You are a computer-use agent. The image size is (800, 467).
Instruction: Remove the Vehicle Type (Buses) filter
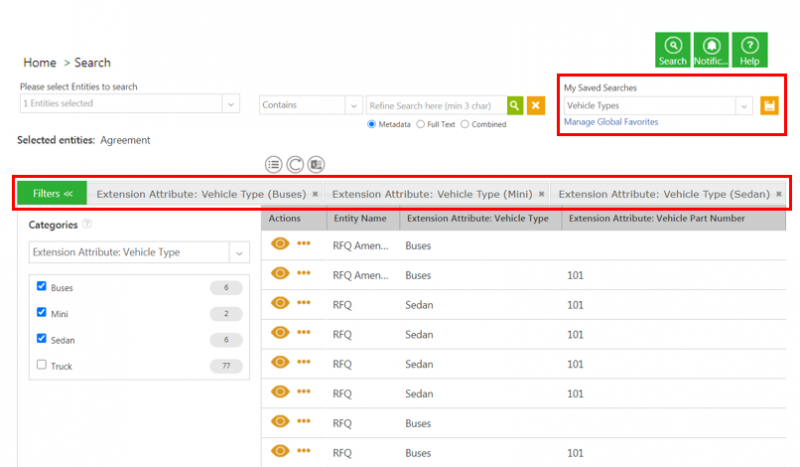[315, 193]
